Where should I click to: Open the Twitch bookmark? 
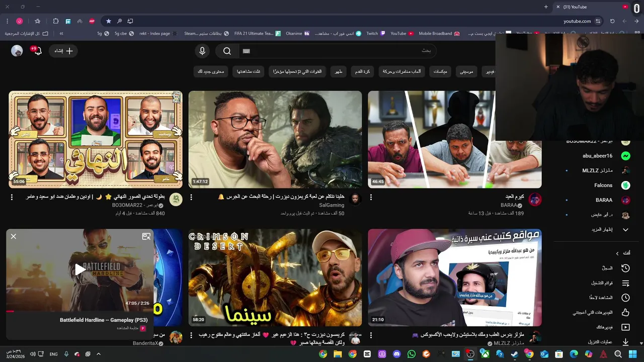coord(375,34)
